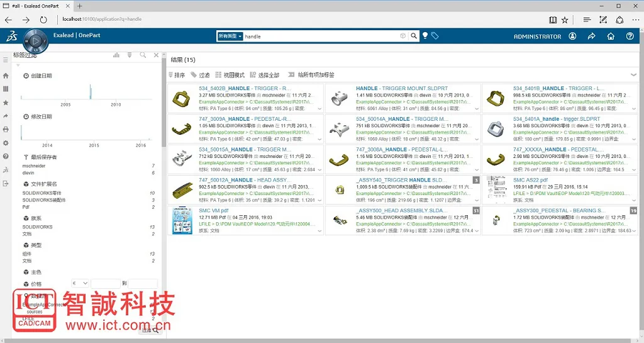Close the tag filter panel

click(157, 55)
